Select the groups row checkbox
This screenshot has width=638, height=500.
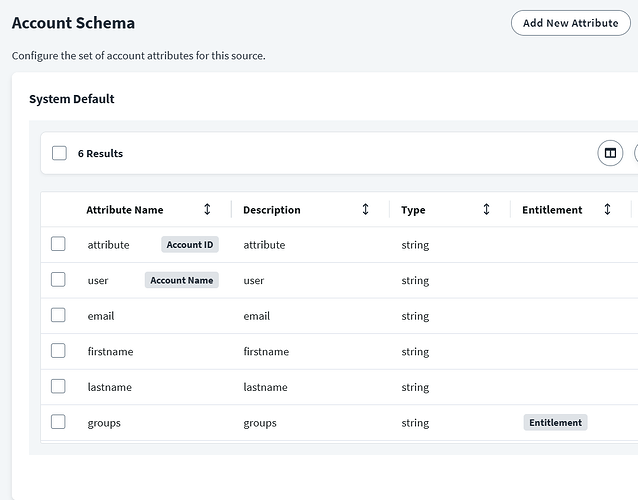pos(58,422)
